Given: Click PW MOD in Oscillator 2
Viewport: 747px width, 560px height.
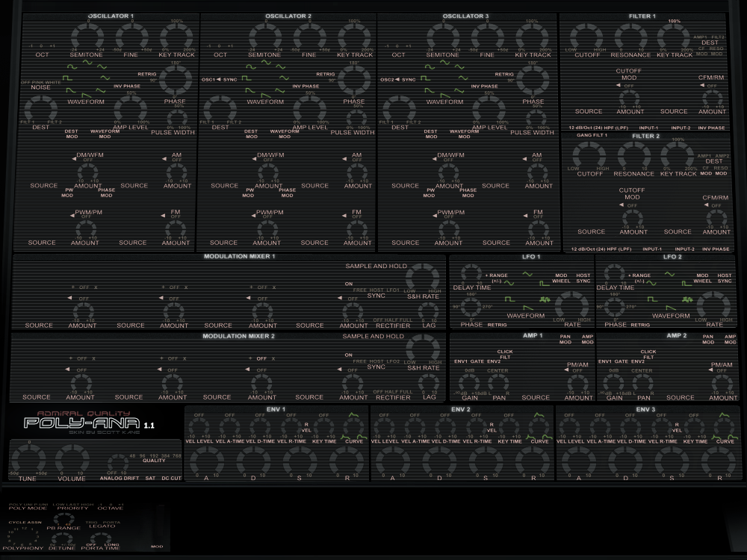Looking at the screenshot, I should 248,193.
